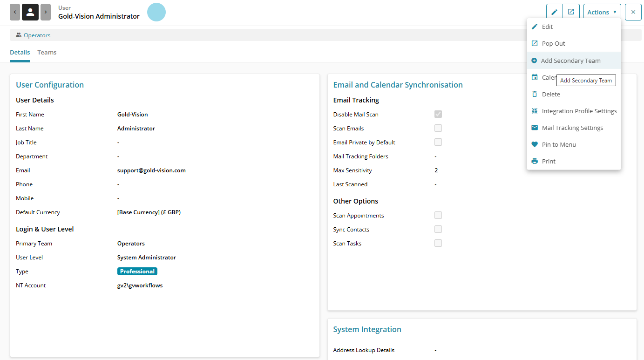Click the pencil edit icon in header
Screen dimensions: 644x360
tap(554, 12)
